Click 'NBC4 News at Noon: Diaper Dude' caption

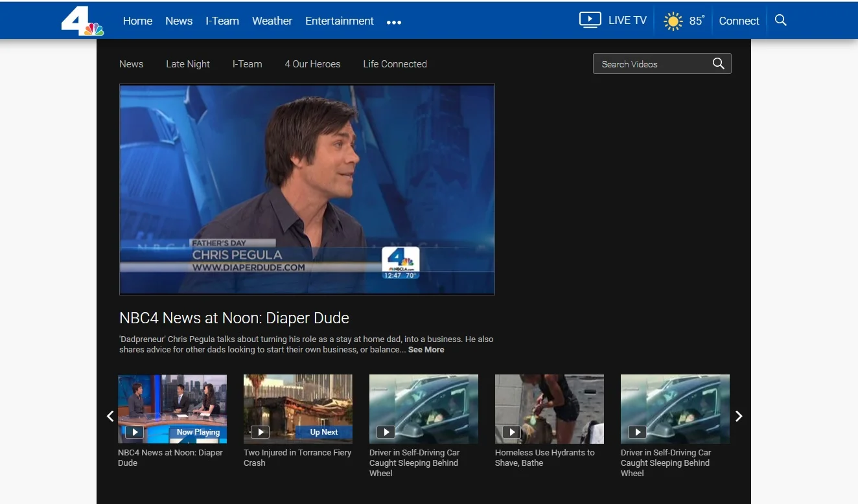click(x=170, y=457)
